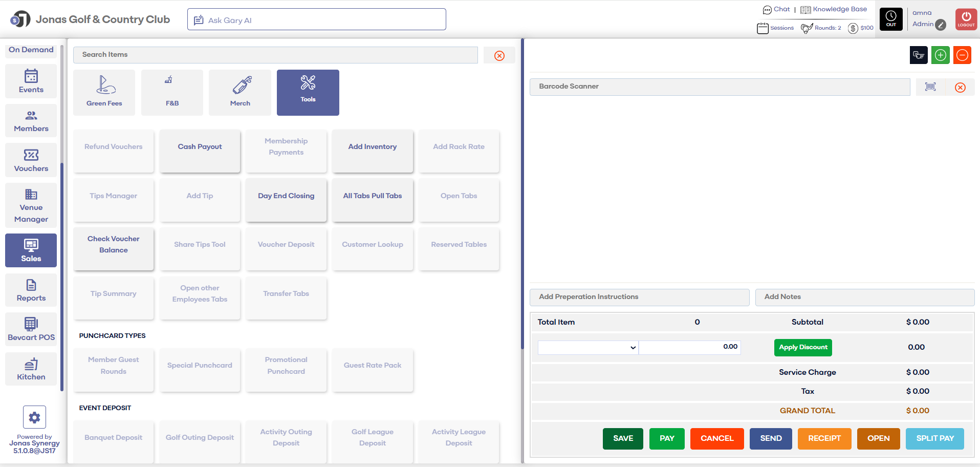
Task: Open the Add Inventory tool
Action: (373, 151)
